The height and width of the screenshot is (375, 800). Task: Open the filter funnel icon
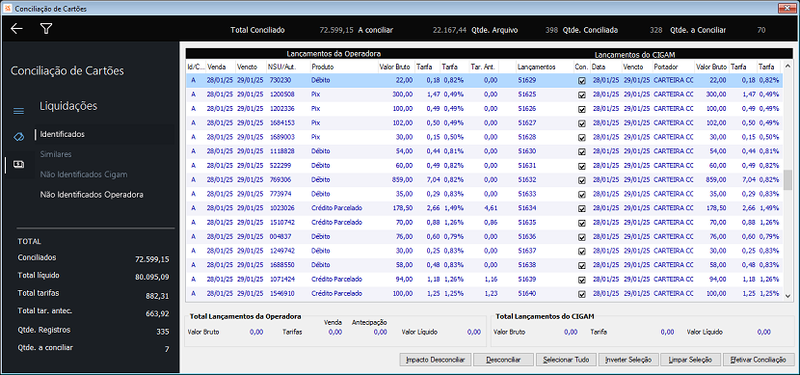pos(46,29)
